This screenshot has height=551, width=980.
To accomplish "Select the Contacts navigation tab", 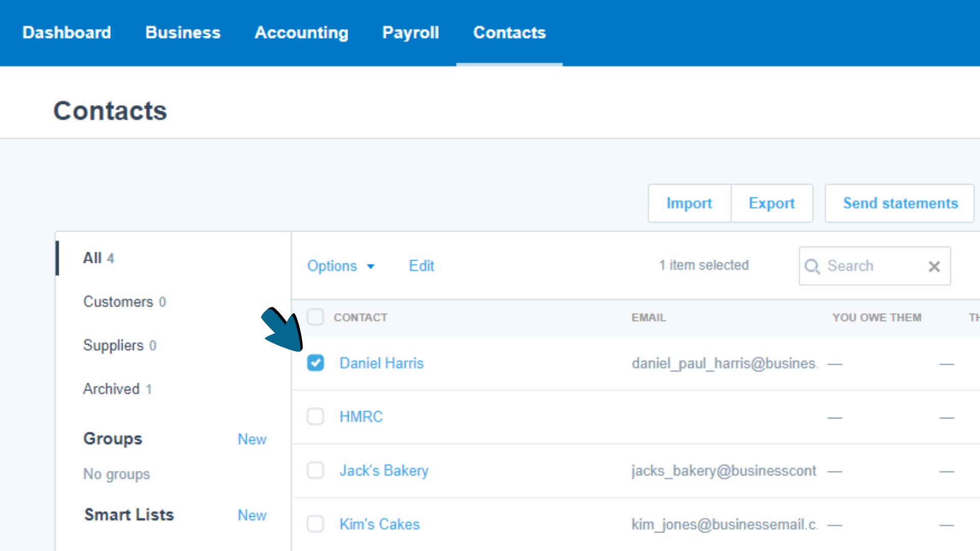I will (509, 32).
